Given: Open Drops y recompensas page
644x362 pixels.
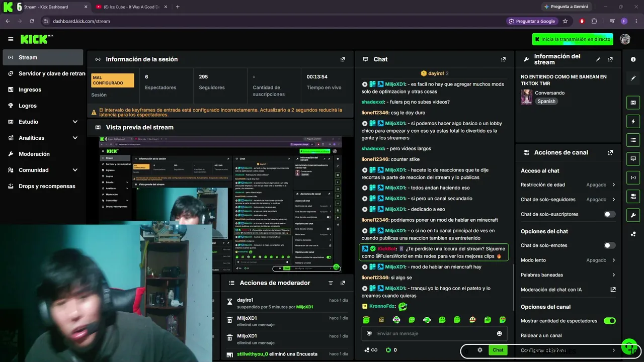Looking at the screenshot, I should click(43, 186).
